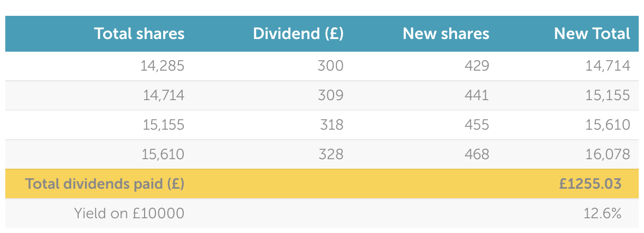Select the 16,078 new total cell
This screenshot has height=233, width=644.
click(x=608, y=154)
